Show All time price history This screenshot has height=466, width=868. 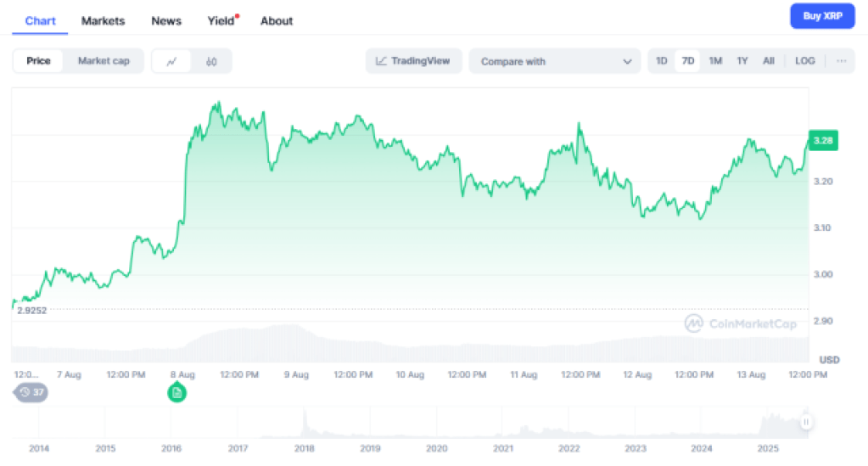click(769, 61)
